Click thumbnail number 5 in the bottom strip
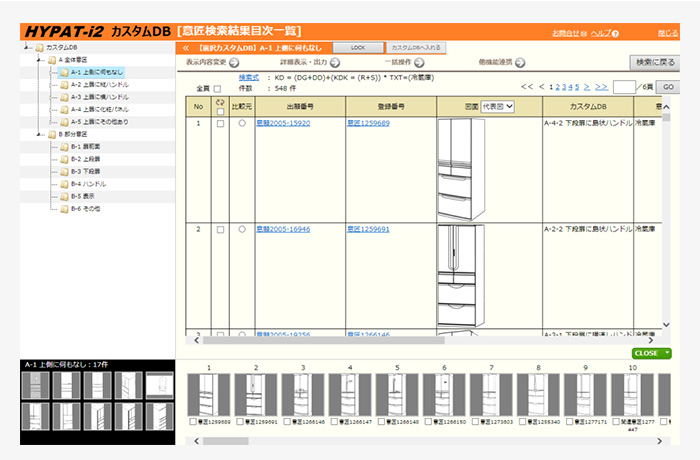Viewport: 700px width, 460px height. coord(397,395)
